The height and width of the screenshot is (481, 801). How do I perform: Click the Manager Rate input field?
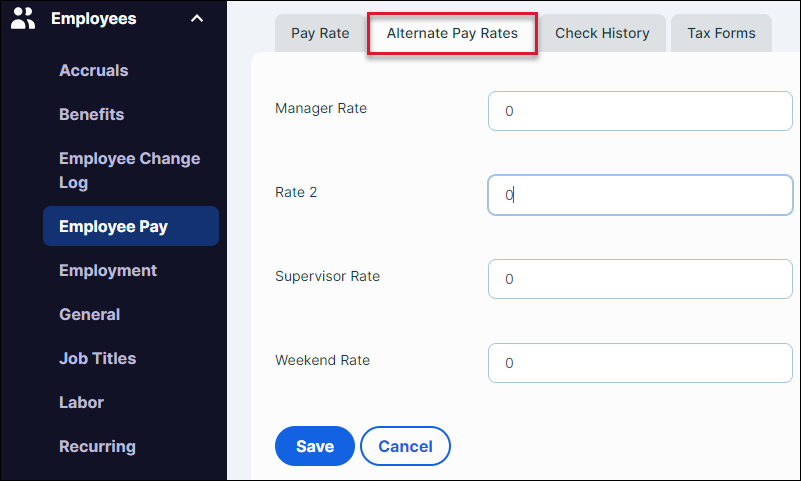(x=640, y=111)
